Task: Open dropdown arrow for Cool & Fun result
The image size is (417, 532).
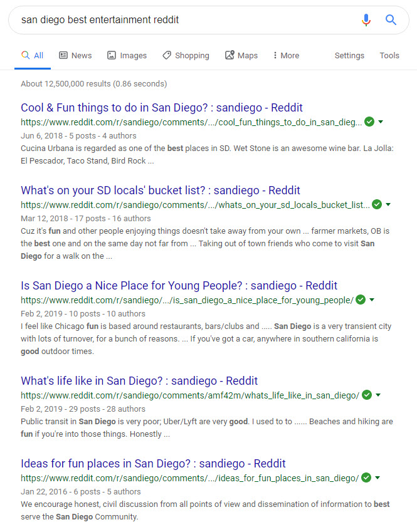Action: pyautogui.click(x=381, y=122)
